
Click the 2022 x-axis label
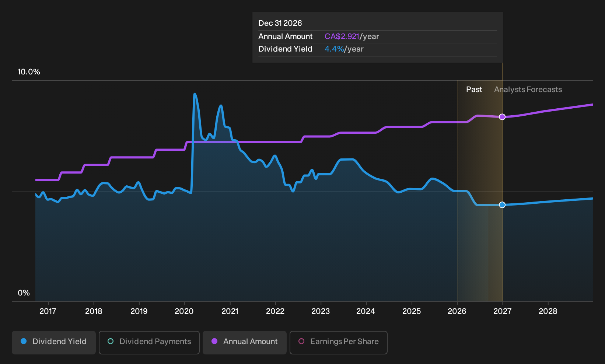pyautogui.click(x=275, y=311)
